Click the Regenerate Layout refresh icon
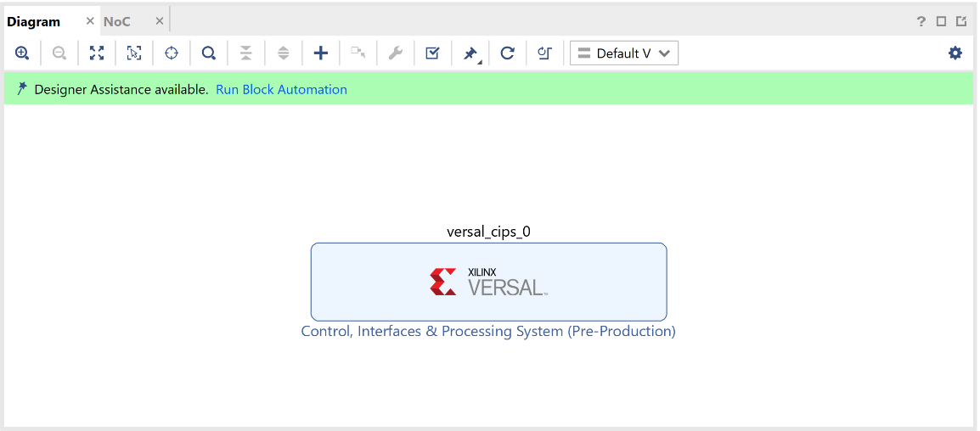The height and width of the screenshot is (431, 980). tap(507, 53)
